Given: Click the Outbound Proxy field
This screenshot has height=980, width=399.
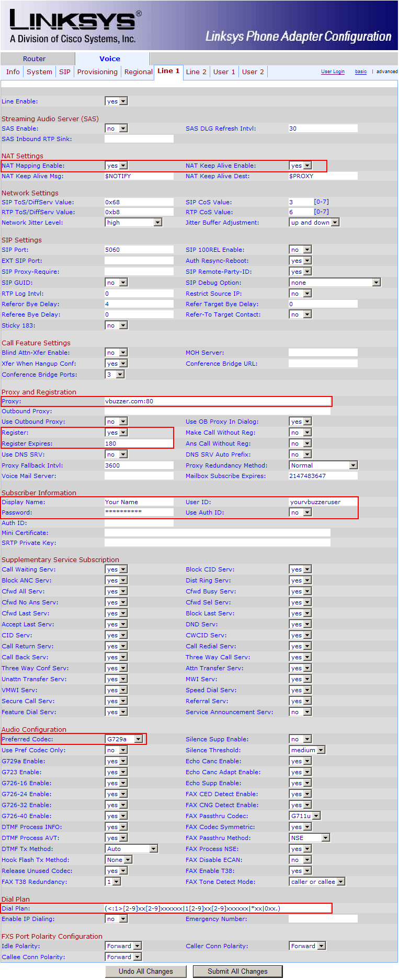Looking at the screenshot, I should click(218, 411).
